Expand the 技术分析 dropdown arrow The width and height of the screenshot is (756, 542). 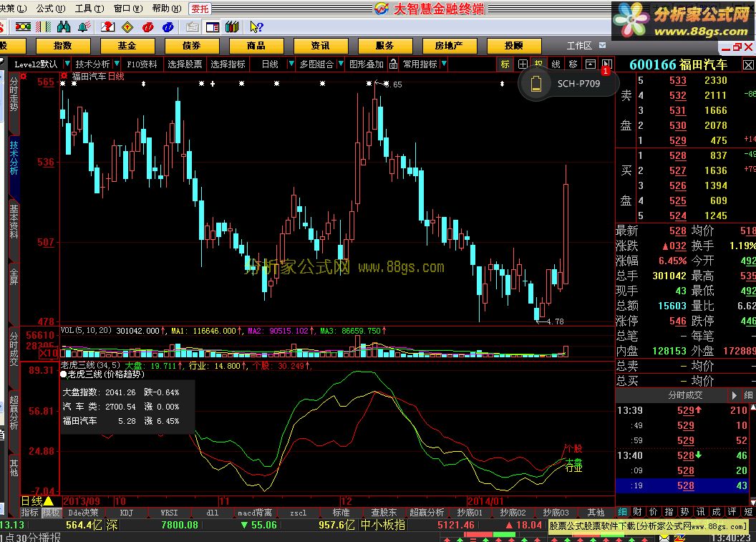117,64
